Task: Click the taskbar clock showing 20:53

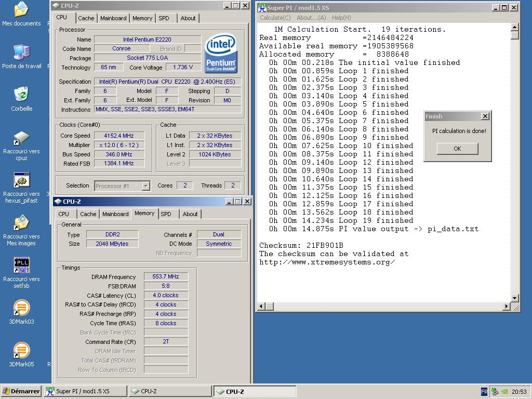Action: click(519, 392)
